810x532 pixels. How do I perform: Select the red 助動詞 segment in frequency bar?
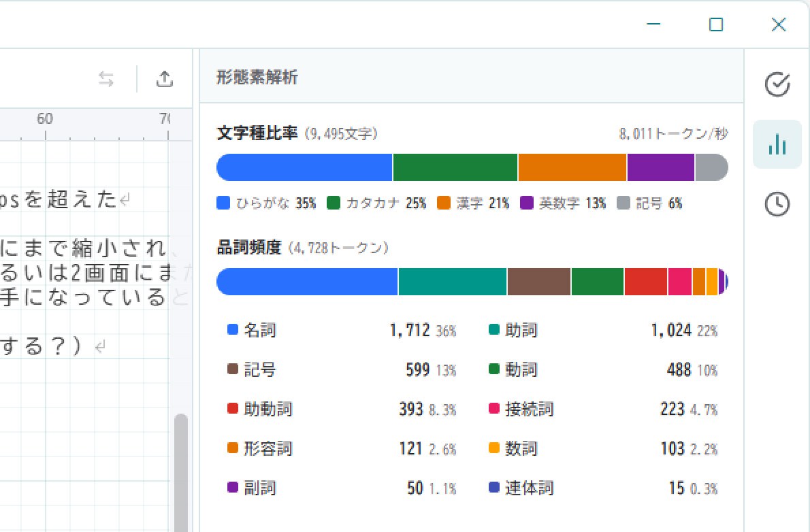pyautogui.click(x=646, y=282)
